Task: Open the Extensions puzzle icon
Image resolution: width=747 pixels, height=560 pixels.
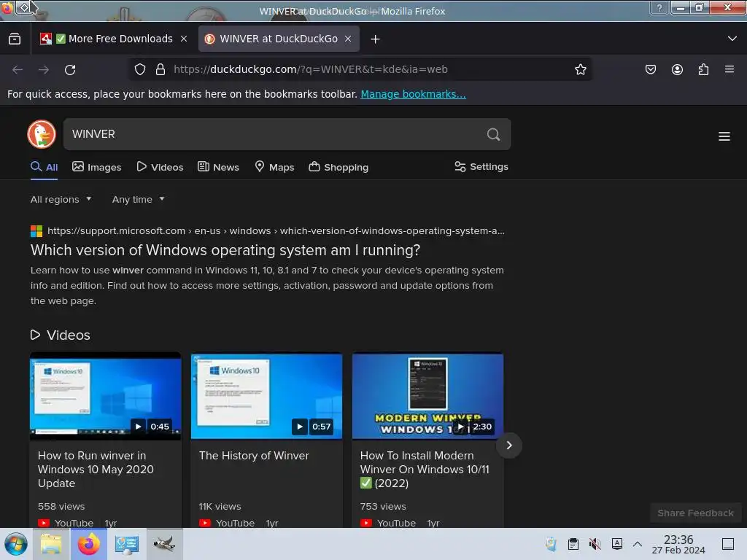Action: pyautogui.click(x=703, y=69)
